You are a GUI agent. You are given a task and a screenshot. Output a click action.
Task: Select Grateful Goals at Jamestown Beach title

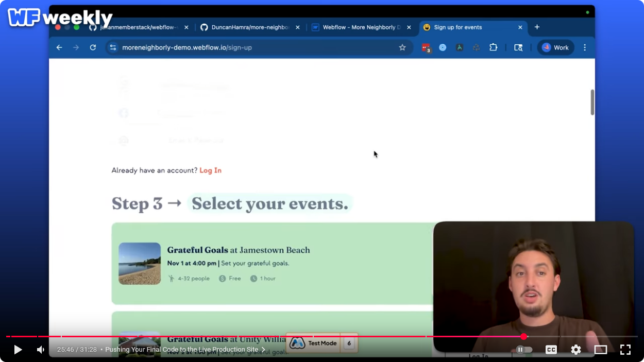[x=239, y=250]
